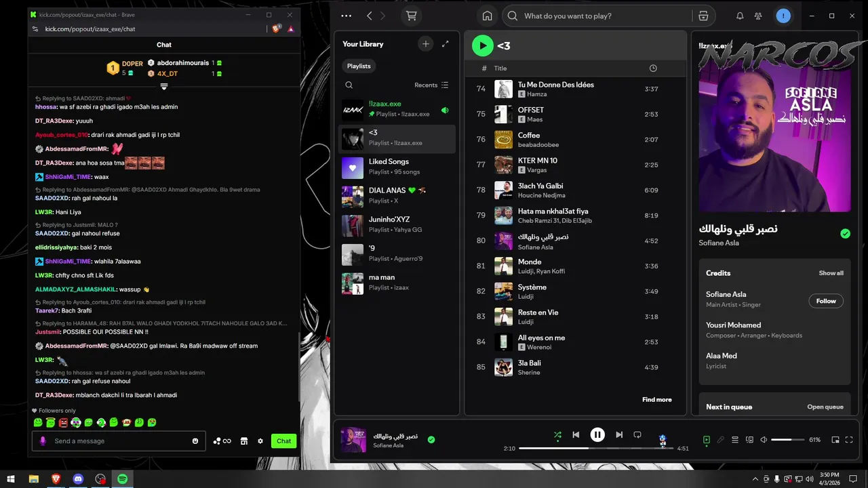The image size is (868, 488).
Task: Click Send a message input field
Action: pyautogui.click(x=119, y=441)
